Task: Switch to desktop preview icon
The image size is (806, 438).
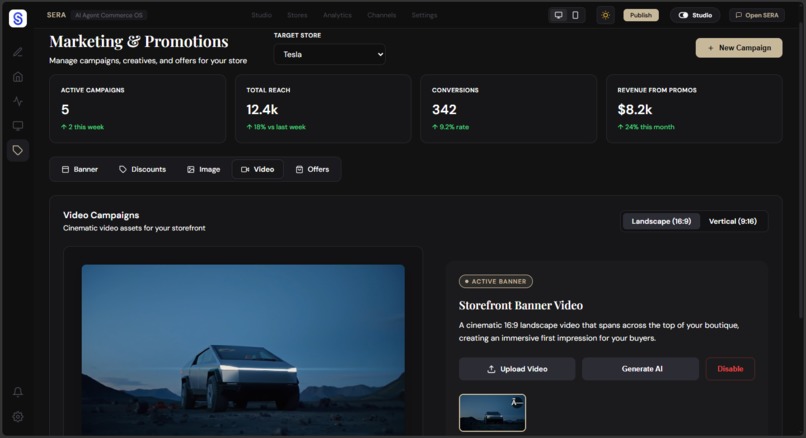Action: click(x=558, y=15)
